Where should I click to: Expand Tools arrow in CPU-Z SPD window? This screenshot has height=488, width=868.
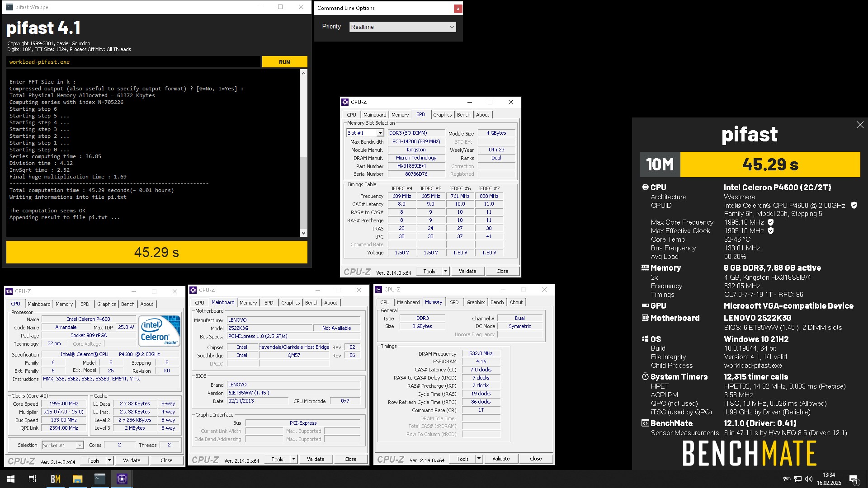click(x=445, y=271)
